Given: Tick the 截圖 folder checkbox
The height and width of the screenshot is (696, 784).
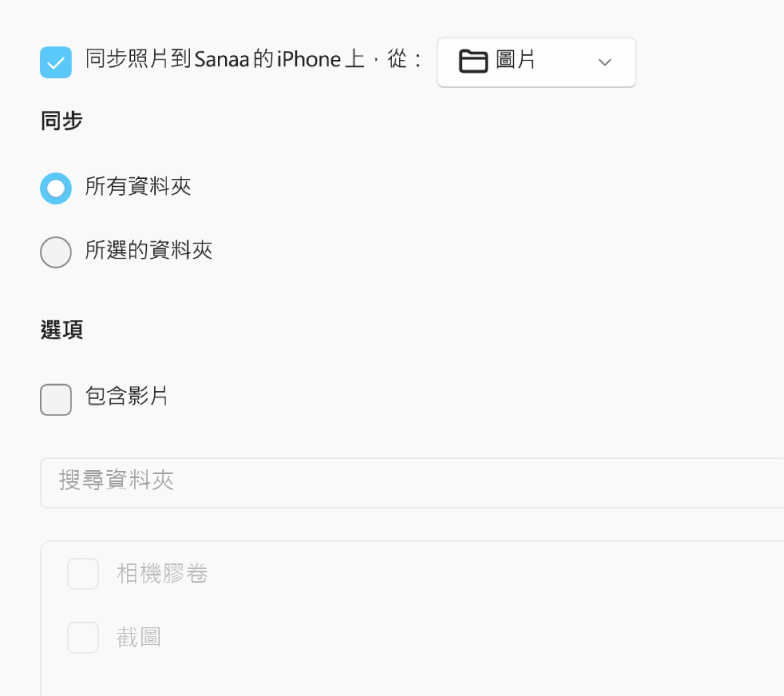Looking at the screenshot, I should [83, 637].
